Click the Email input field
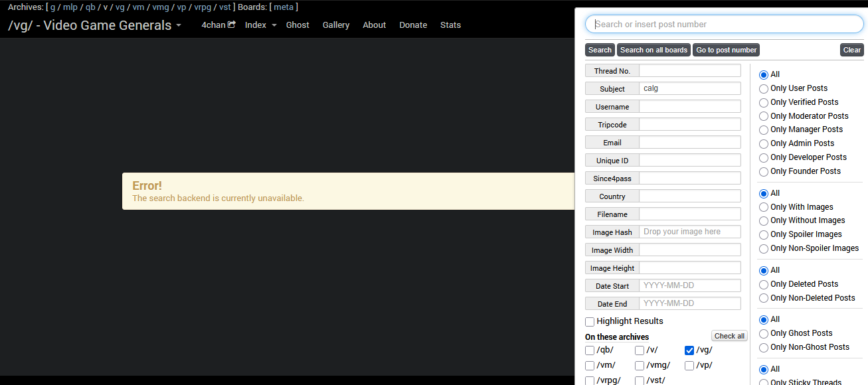 pos(689,142)
